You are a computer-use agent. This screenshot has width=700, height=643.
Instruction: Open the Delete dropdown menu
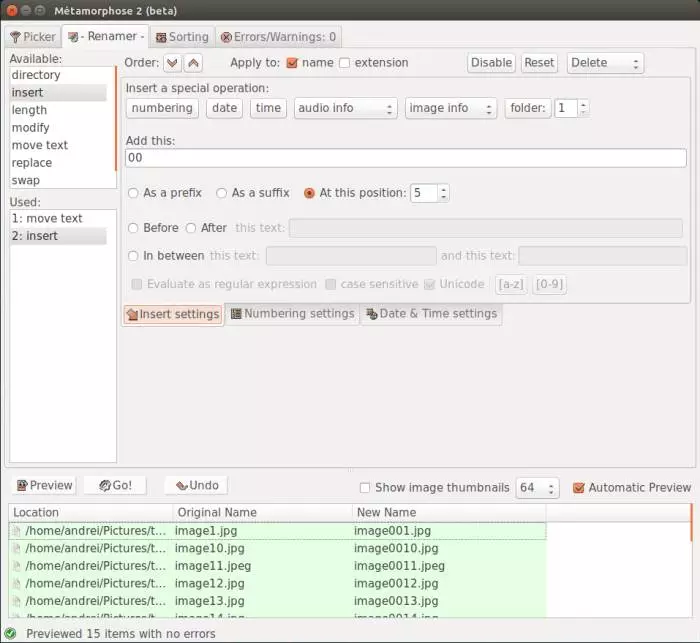pos(605,63)
